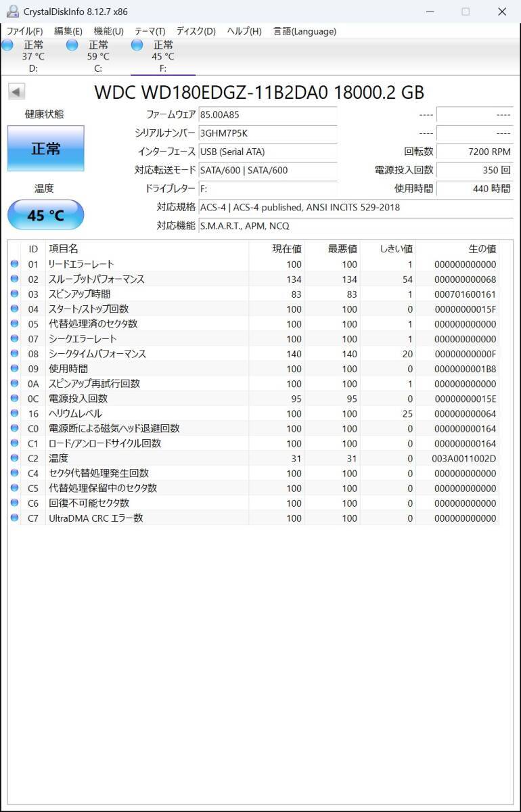Click status dot of attribute C2 温度
The image size is (521, 812).
coord(14,458)
